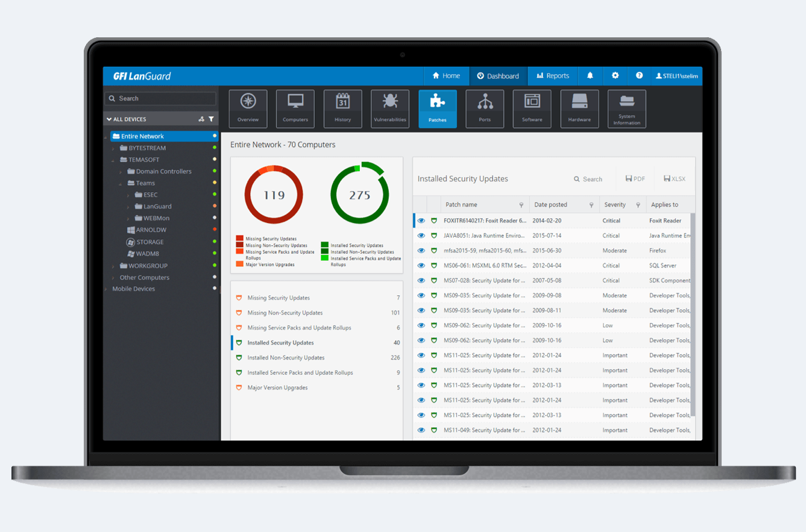806x532 pixels.
Task: Go to the Home tab
Action: tap(446, 76)
